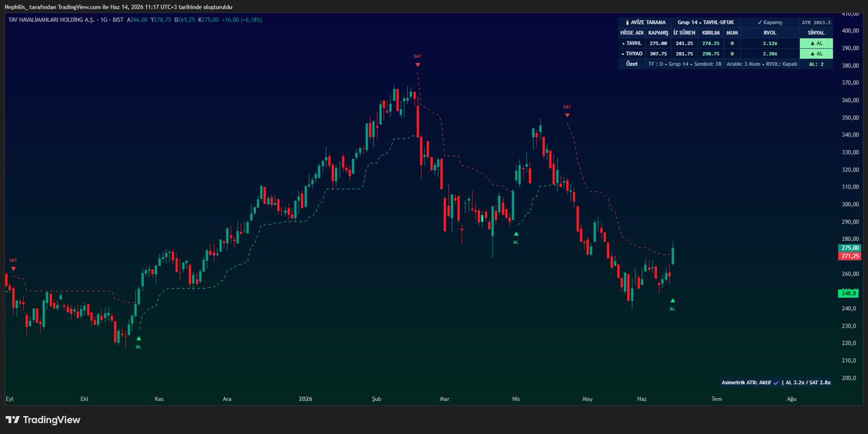868x434 pixels.
Task: Click the TAVHL stock name cell
Action: [631, 43]
